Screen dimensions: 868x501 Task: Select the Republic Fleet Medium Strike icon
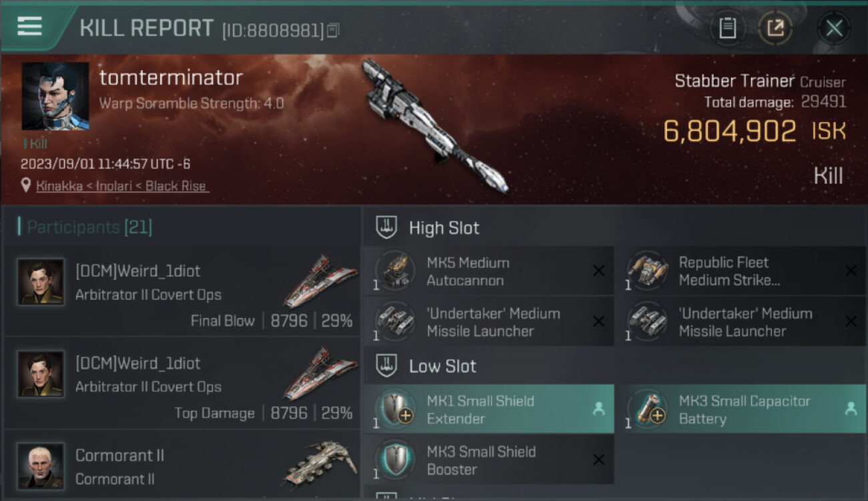(647, 271)
